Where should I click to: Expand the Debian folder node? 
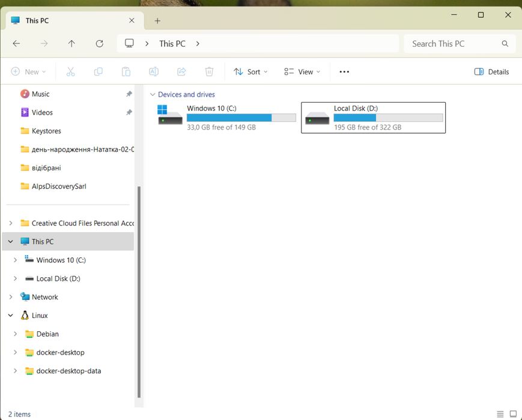coord(15,334)
